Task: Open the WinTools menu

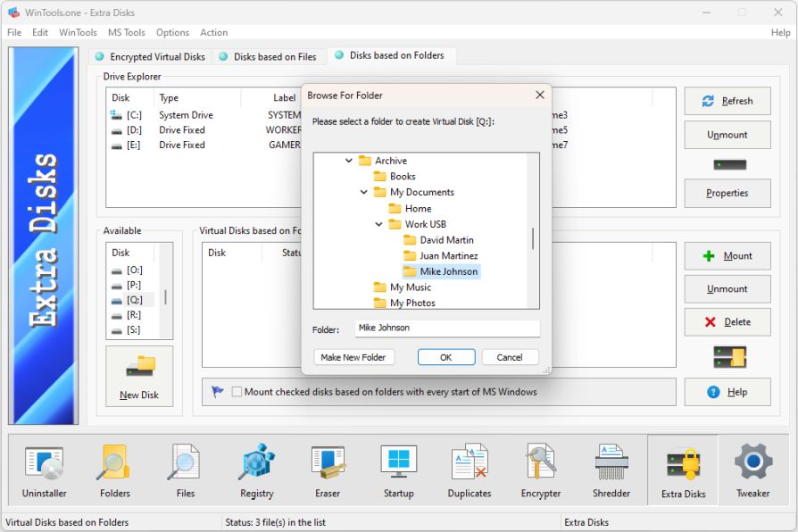Action: (78, 33)
